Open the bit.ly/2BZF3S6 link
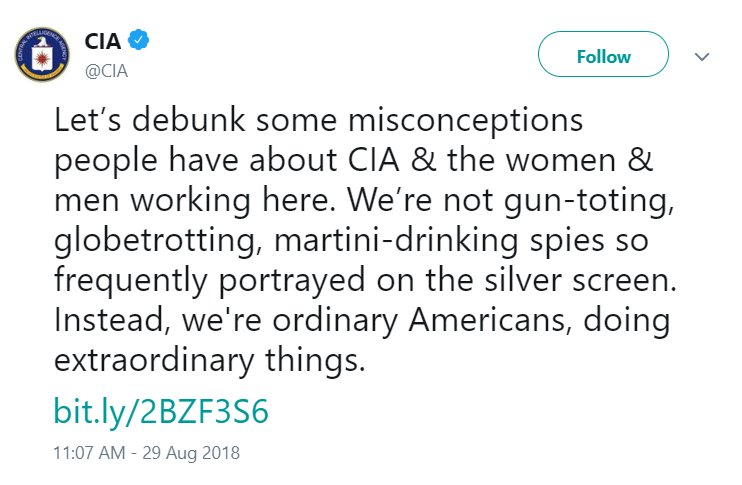The image size is (742, 485). tap(161, 411)
